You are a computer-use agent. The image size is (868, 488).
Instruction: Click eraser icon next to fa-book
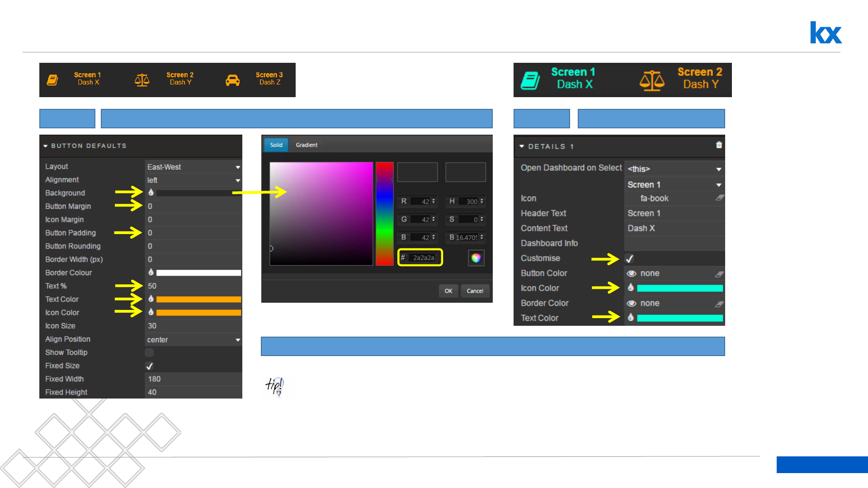click(719, 198)
